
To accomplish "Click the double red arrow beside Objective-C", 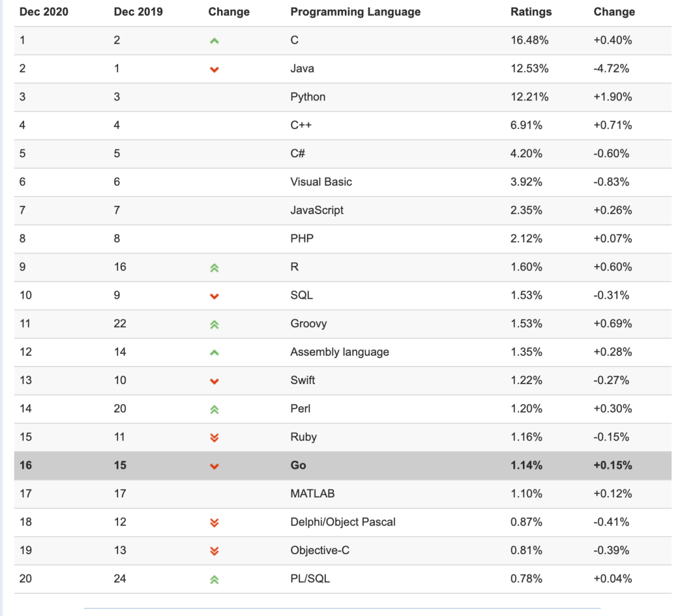I will click(x=214, y=551).
